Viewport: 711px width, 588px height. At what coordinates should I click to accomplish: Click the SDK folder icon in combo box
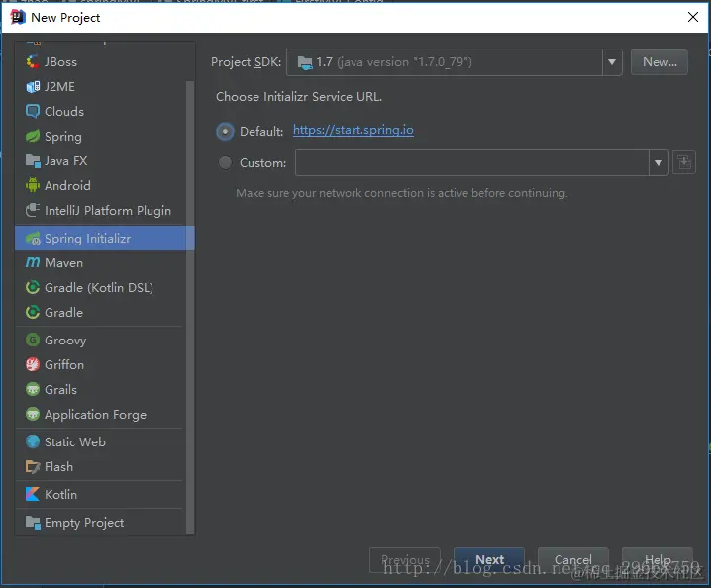(x=305, y=62)
